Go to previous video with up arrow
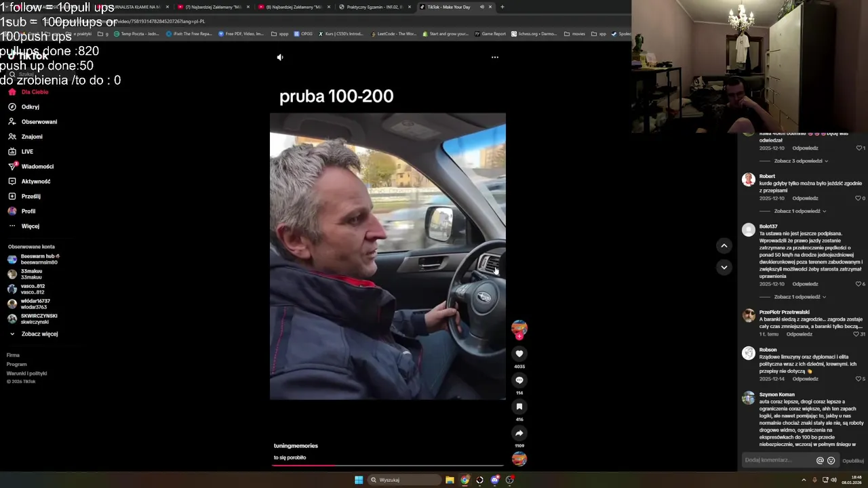This screenshot has width=868, height=488. coord(724,246)
